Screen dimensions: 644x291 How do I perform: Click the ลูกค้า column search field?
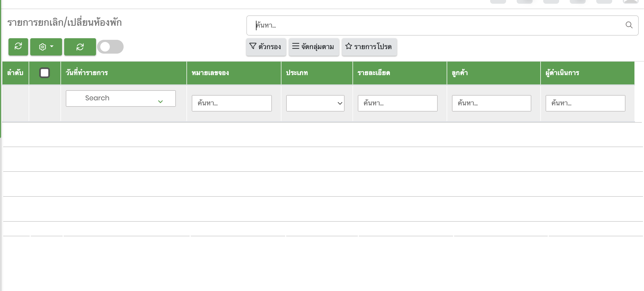coord(491,103)
